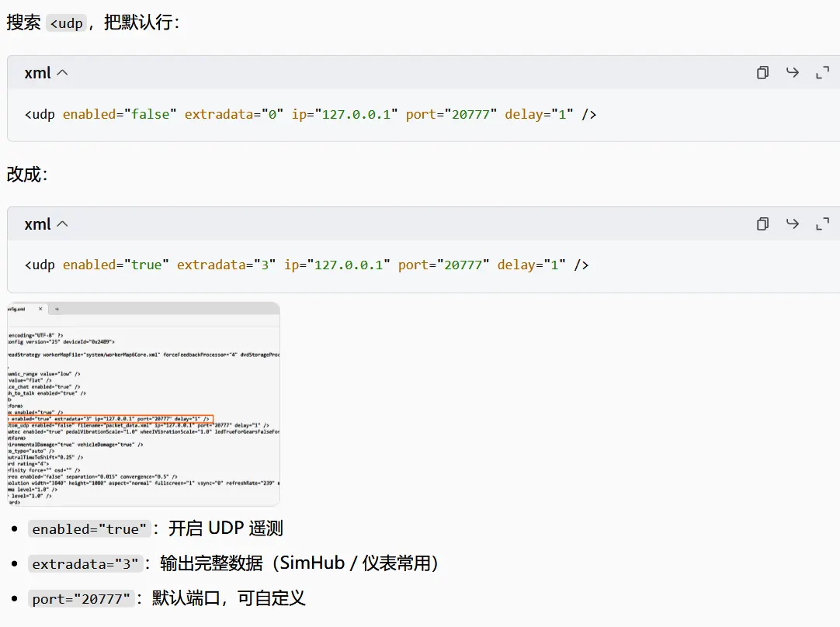This screenshot has height=627, width=840.
Task: Collapse the first xml block via its chevron
Action: click(x=62, y=73)
